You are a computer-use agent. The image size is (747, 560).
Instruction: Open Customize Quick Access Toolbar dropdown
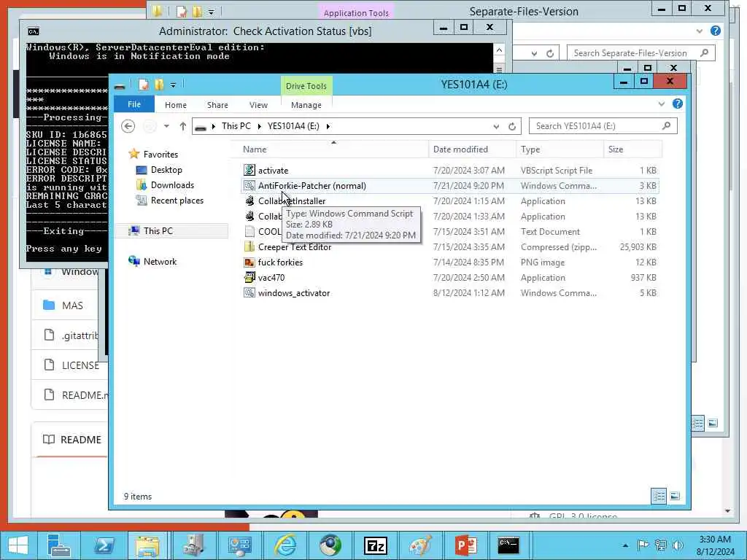(174, 85)
